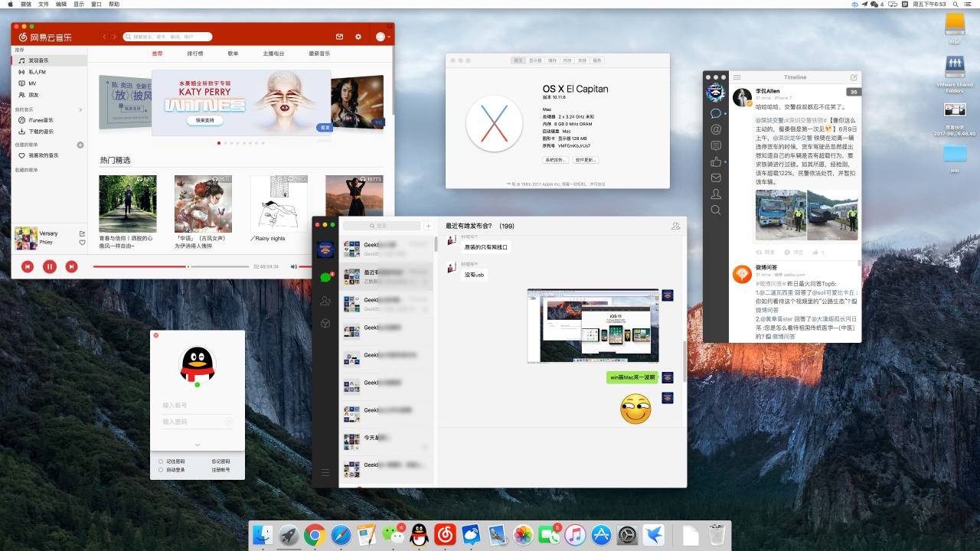Open Weibo profile person icon
Screen dimensions: 980x551
tap(716, 194)
